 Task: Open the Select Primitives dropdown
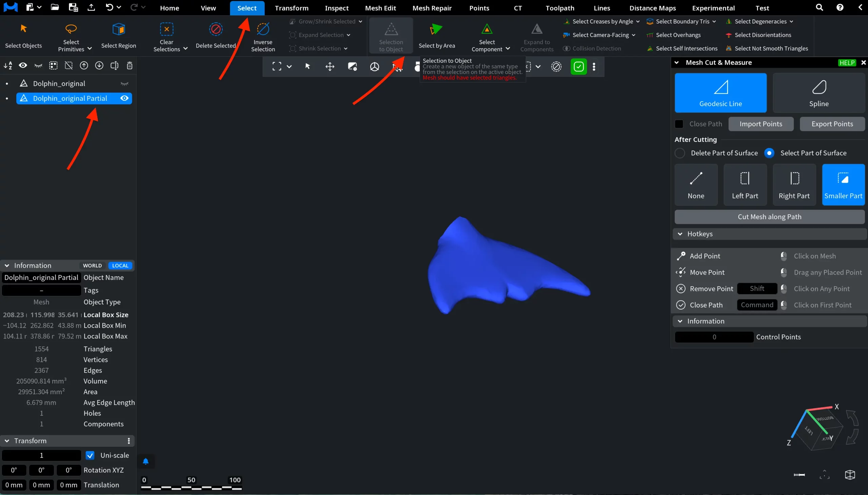pyautogui.click(x=90, y=49)
